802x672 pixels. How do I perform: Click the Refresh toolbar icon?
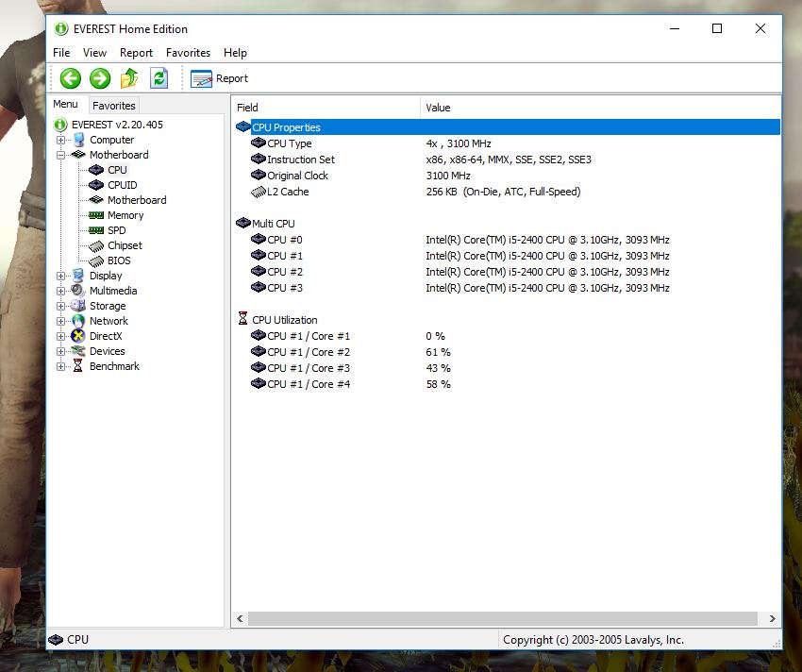pos(159,78)
